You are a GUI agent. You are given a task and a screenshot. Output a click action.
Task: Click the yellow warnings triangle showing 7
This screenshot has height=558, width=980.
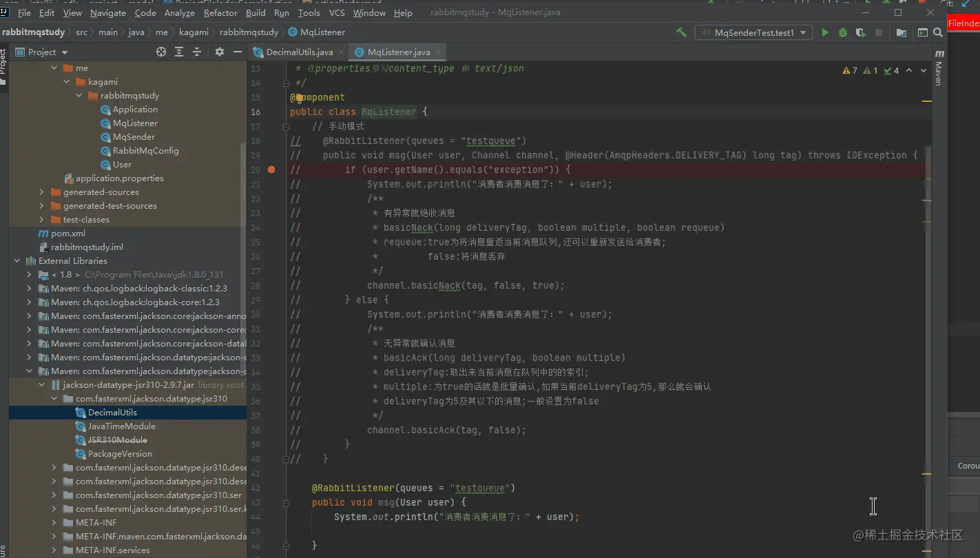(847, 70)
